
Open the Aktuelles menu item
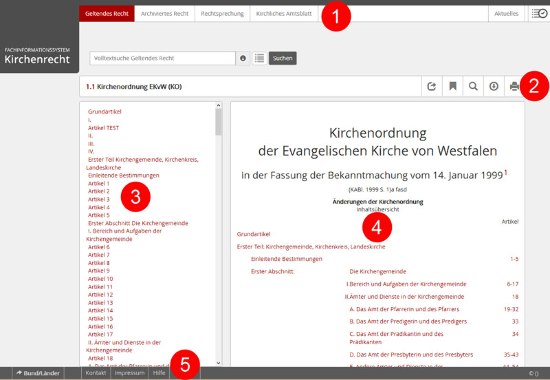click(x=506, y=14)
